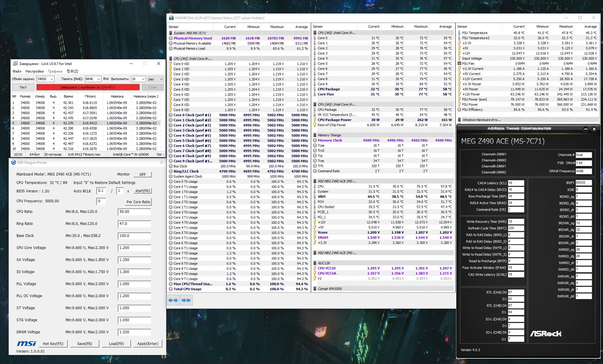603x364 pixels.
Task: Click the Core 0 VID voltage icon
Action: (171, 64)
